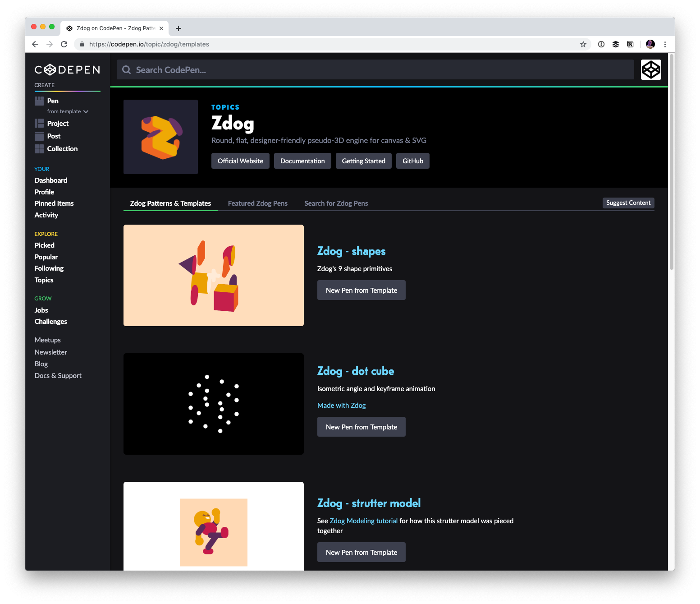Click the browser address bar URL
The image size is (700, 604).
coord(149,44)
